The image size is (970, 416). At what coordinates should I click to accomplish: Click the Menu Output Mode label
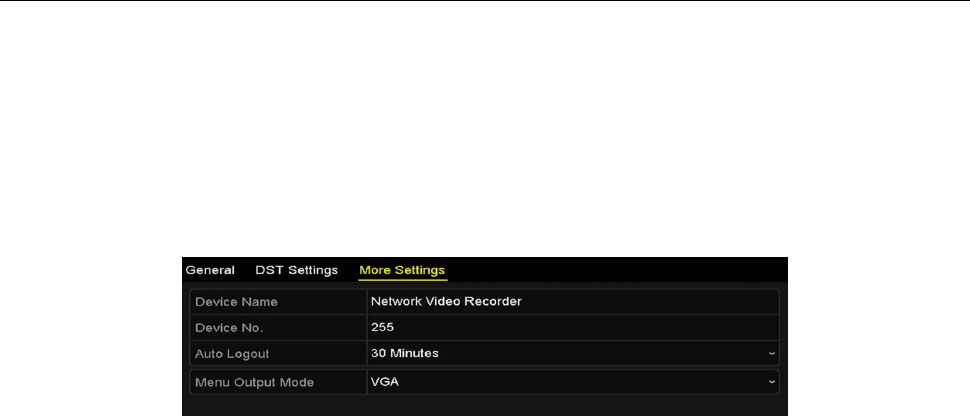[x=254, y=383]
